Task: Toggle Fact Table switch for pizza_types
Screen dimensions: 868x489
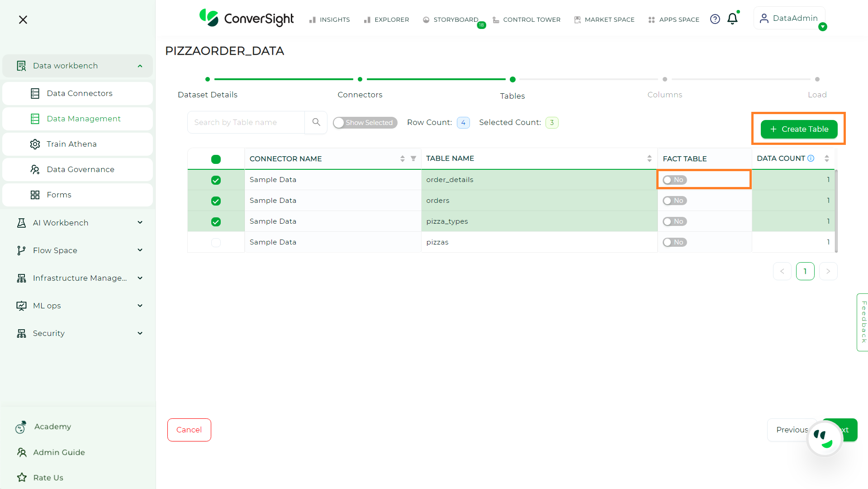Action: 674,221
